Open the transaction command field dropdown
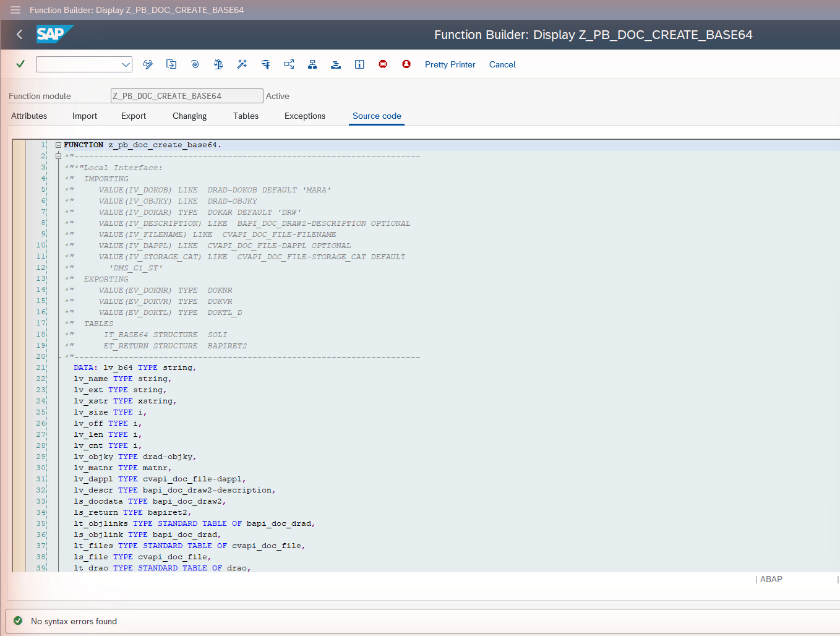Screen dimensions: 840x636 126,64
